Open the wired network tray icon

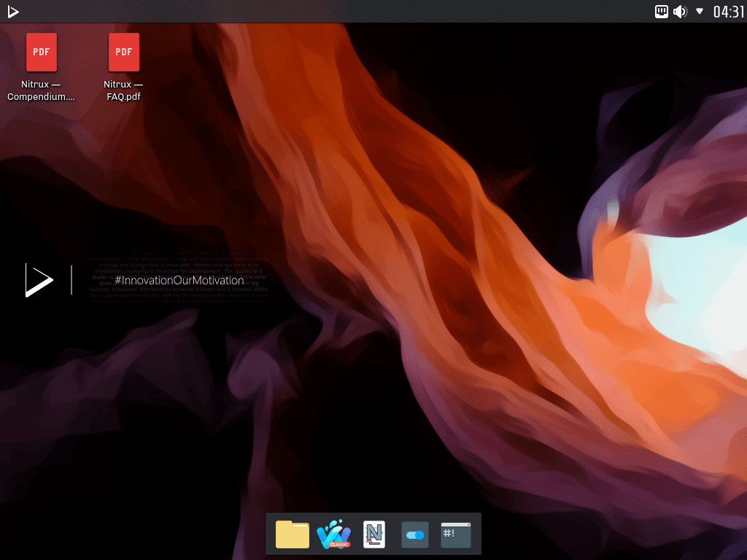[662, 11]
